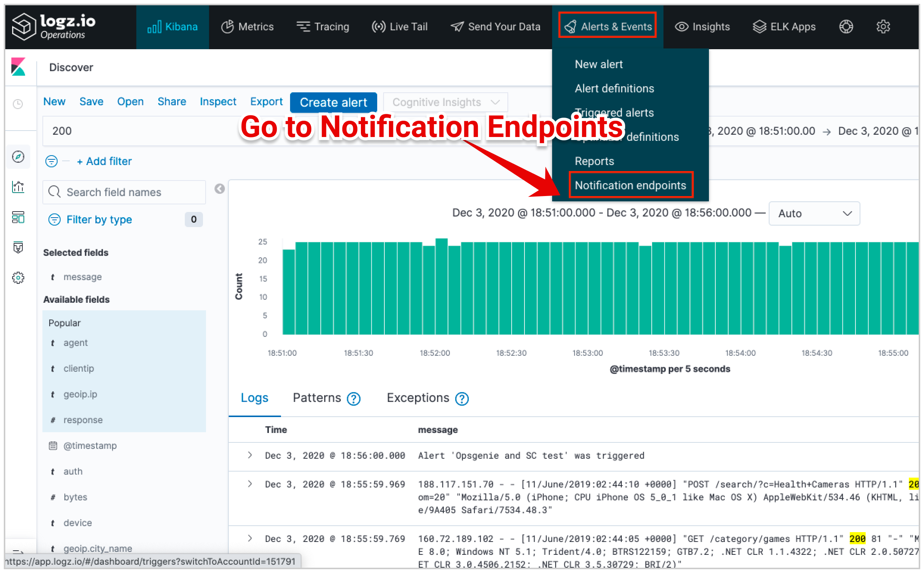Switch to the Kibana tab
The height and width of the screenshot is (573, 924).
click(173, 26)
